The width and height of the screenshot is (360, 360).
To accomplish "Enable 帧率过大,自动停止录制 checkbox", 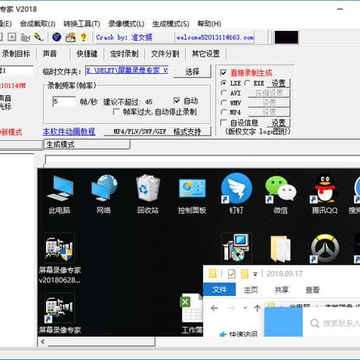I will 116,112.
